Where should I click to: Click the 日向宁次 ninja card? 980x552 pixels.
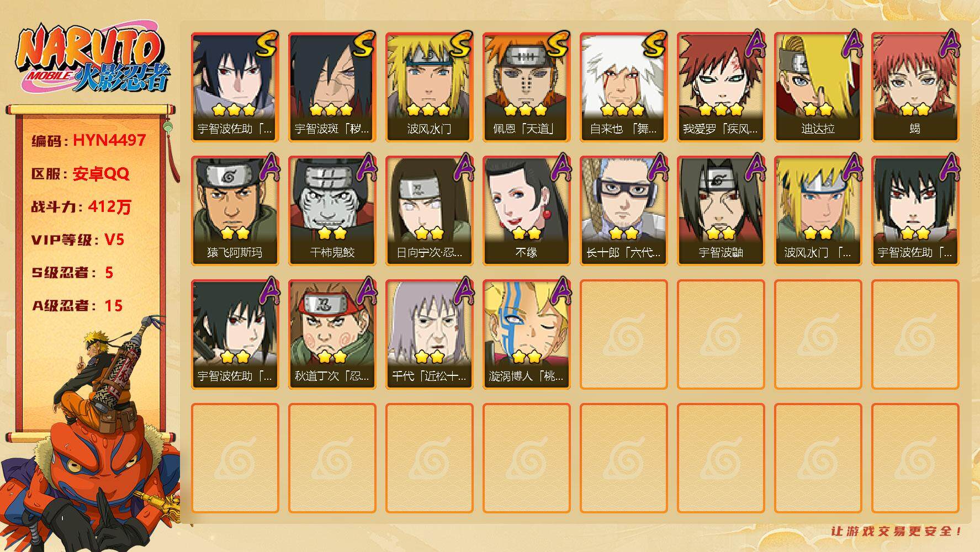click(429, 211)
